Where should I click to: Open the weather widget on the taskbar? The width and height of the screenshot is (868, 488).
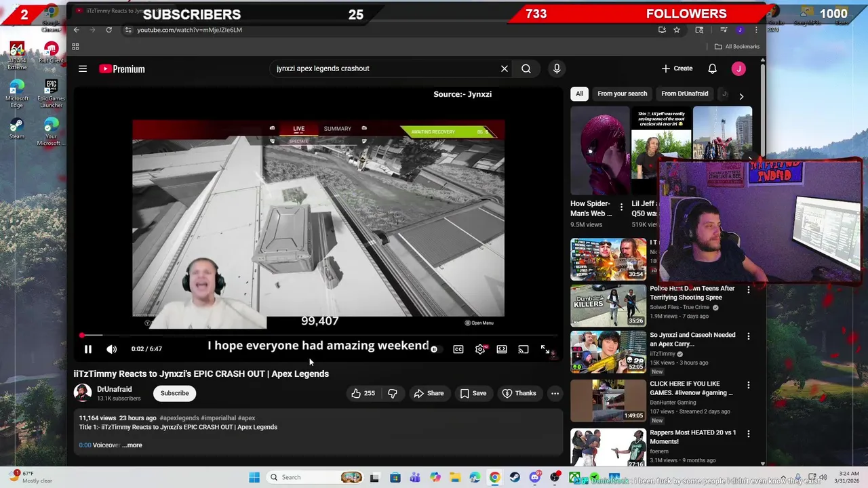[x=31, y=477]
